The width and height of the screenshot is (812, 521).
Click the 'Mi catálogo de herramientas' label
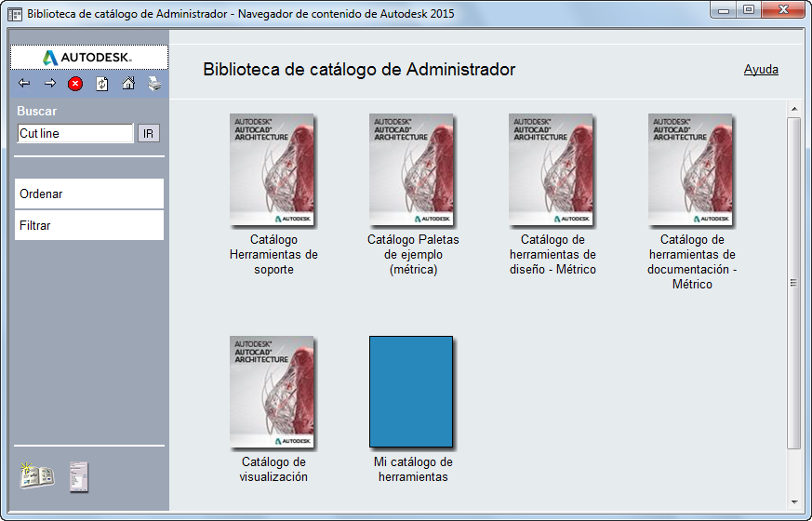click(x=413, y=469)
